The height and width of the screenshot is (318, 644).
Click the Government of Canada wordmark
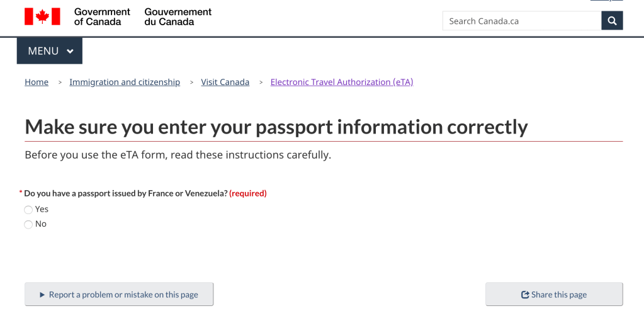click(x=102, y=16)
